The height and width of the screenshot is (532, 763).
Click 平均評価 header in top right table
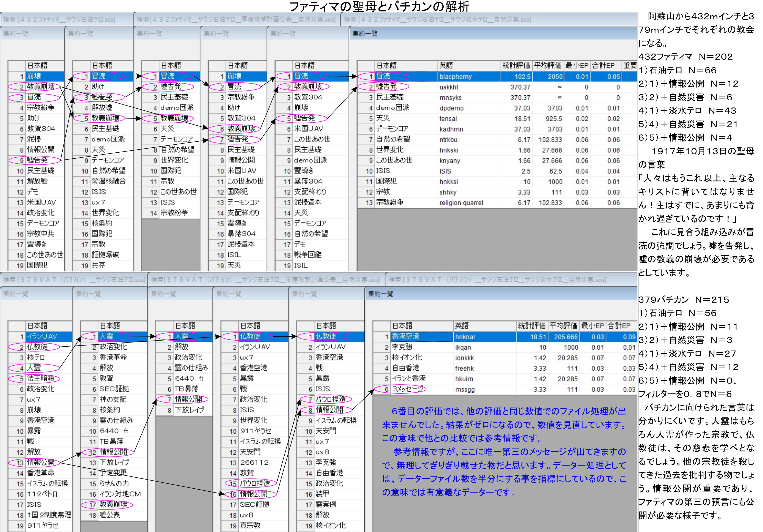click(x=547, y=65)
